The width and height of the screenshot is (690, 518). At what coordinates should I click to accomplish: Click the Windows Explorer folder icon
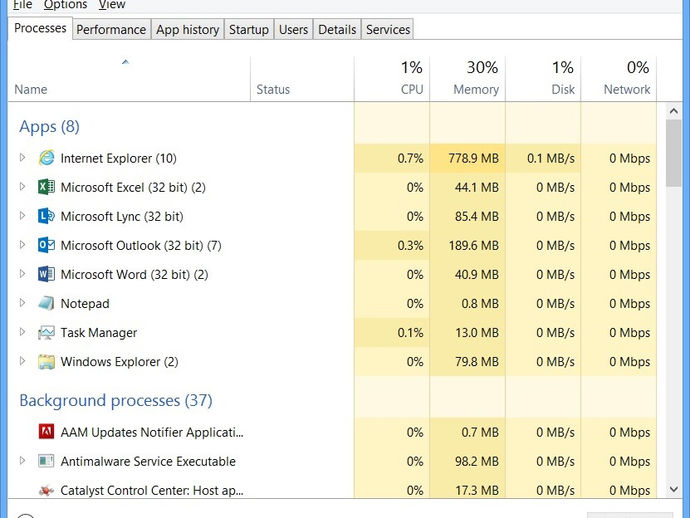click(x=46, y=361)
